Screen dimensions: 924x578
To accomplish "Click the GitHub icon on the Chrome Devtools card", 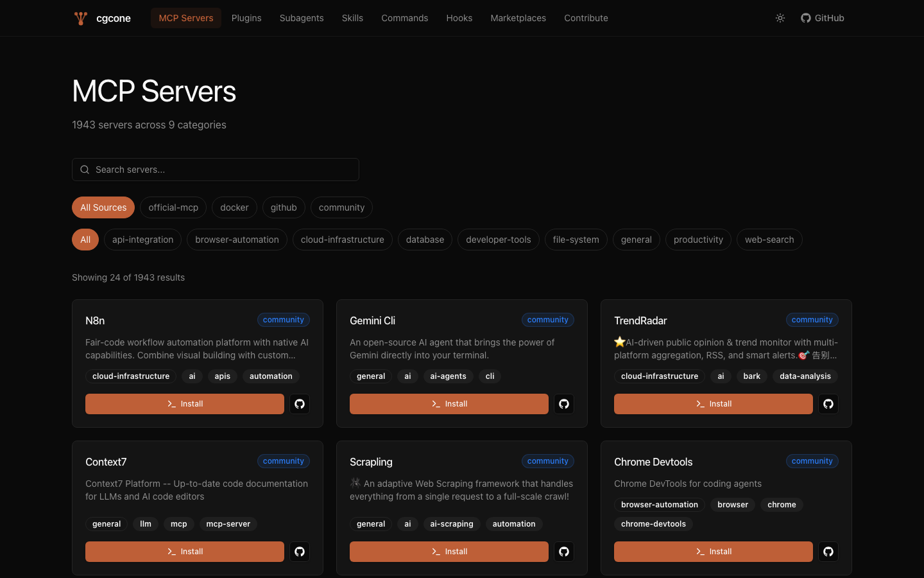I will pos(828,552).
